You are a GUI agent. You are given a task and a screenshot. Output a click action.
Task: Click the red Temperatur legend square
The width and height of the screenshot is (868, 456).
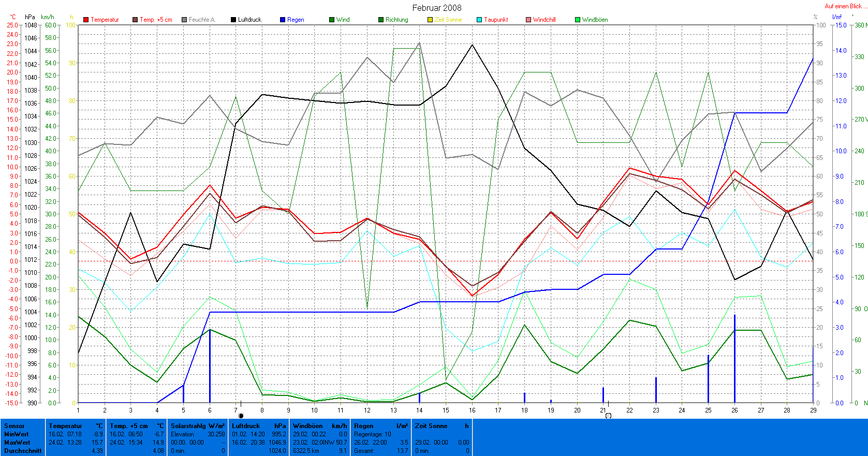pos(86,20)
